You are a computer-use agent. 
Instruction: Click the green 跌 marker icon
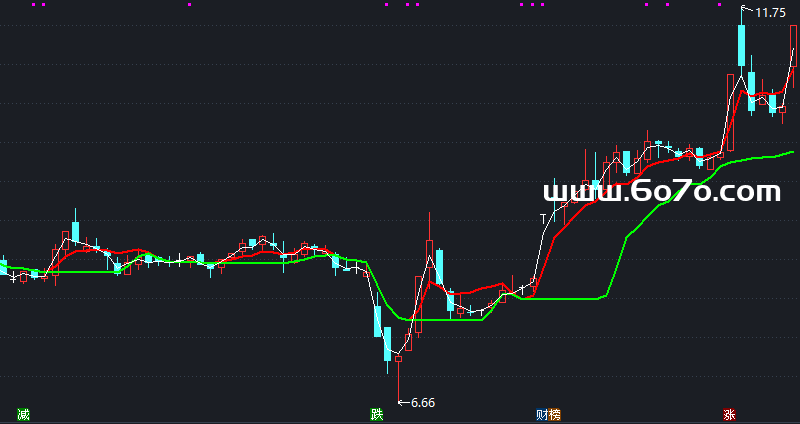[376, 414]
